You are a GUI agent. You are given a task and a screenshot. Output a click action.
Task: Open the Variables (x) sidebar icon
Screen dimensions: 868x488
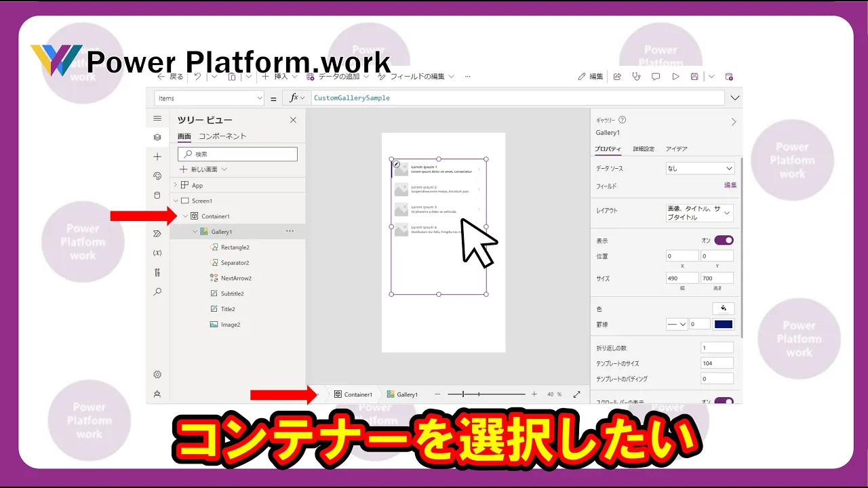[157, 253]
